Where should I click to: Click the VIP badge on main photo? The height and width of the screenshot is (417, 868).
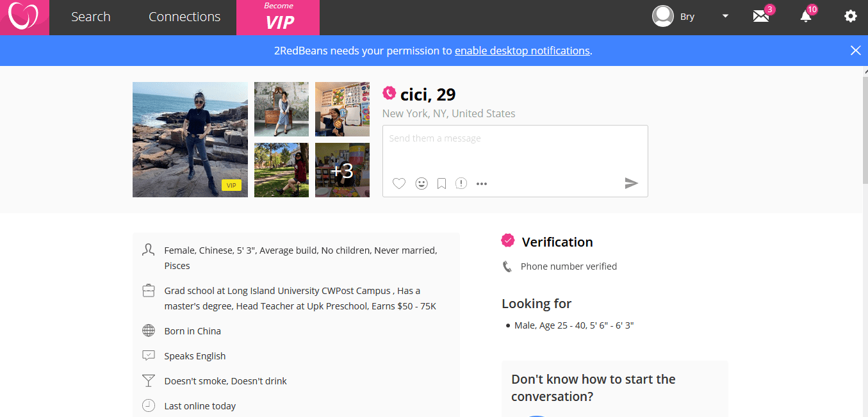tap(231, 185)
